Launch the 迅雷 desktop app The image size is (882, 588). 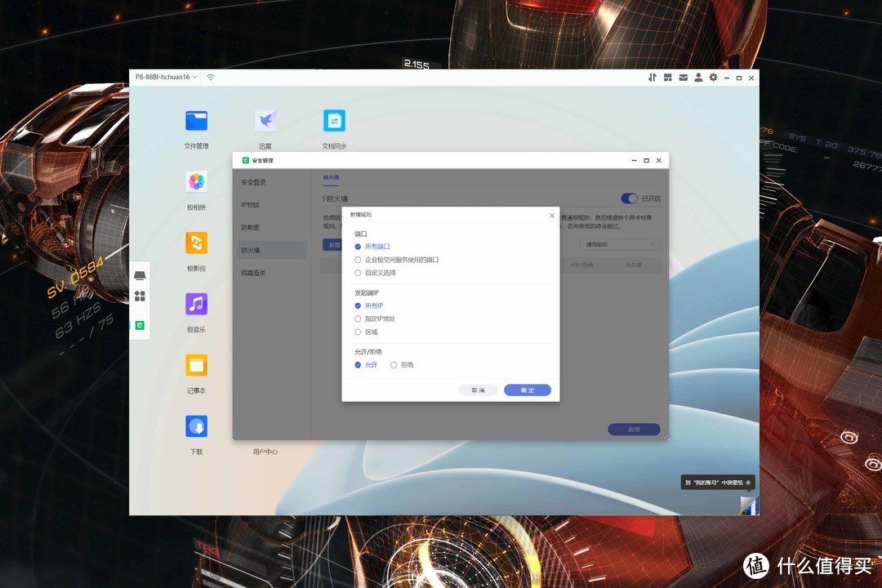click(x=265, y=122)
